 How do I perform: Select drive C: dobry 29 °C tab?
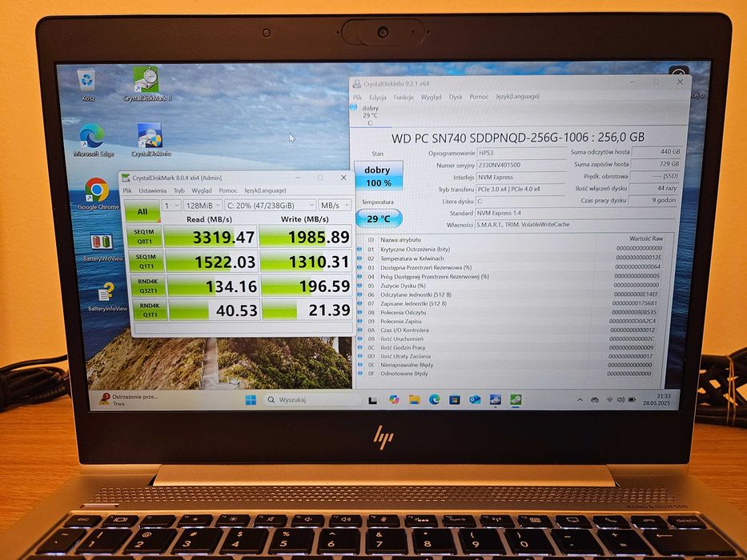(x=369, y=115)
